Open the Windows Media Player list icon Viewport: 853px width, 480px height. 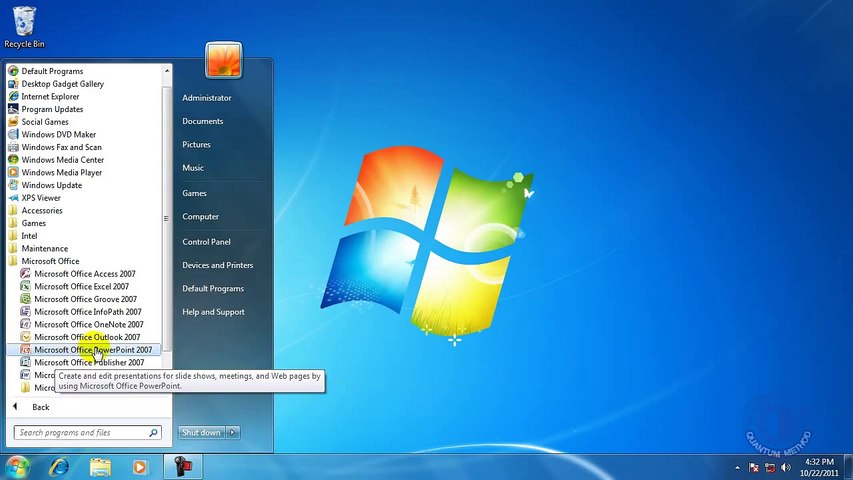pos(13,172)
